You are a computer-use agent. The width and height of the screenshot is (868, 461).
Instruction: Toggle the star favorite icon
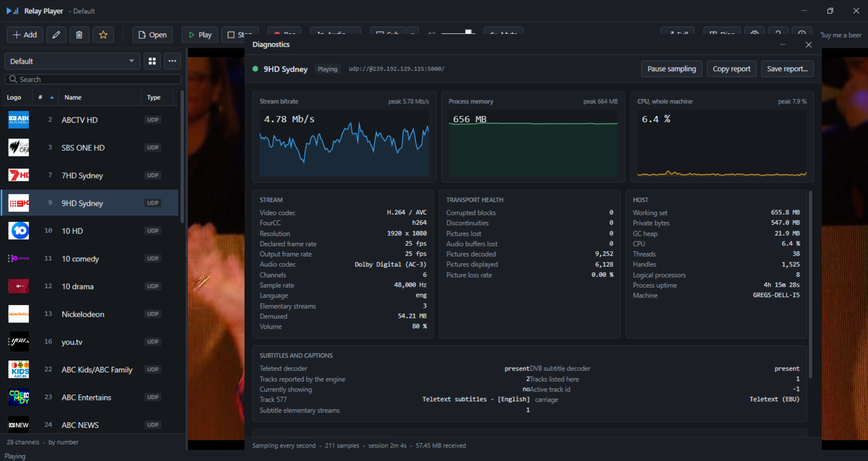(103, 35)
